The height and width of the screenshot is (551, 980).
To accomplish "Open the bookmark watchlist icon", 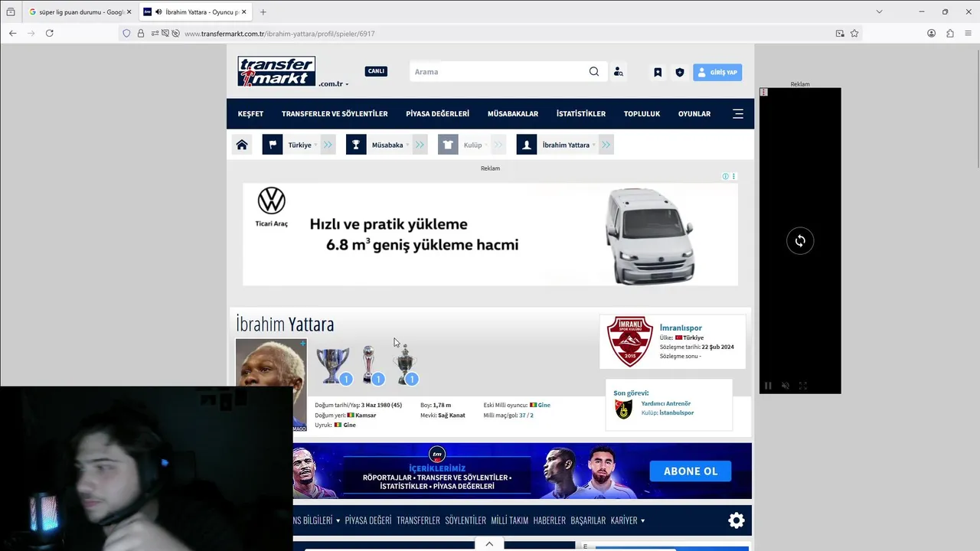I will 658,72.
